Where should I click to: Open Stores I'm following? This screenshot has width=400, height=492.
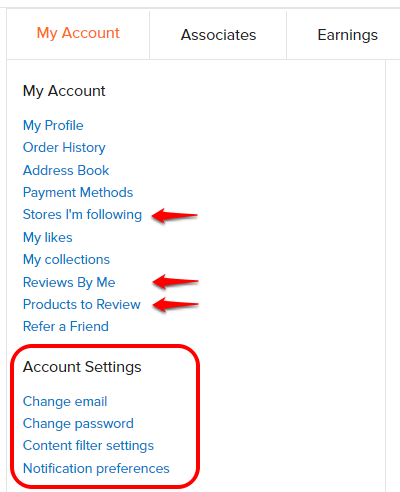82,215
